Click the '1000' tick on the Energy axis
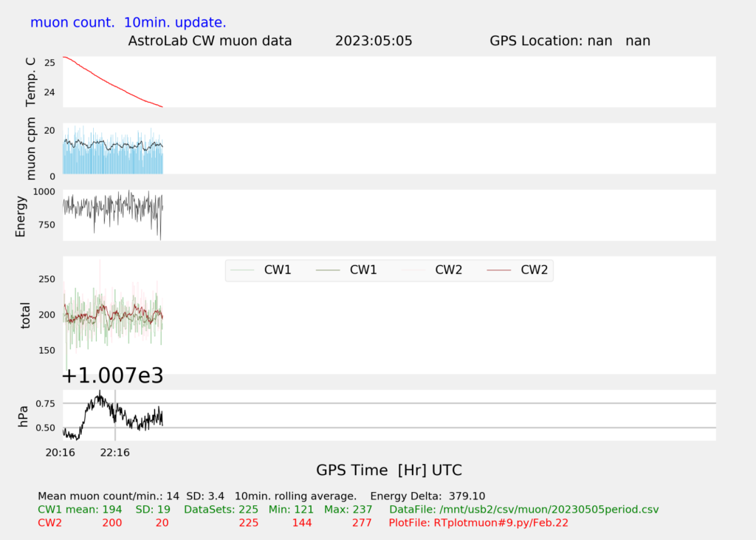Screen dimensions: 756x540 pos(44,192)
